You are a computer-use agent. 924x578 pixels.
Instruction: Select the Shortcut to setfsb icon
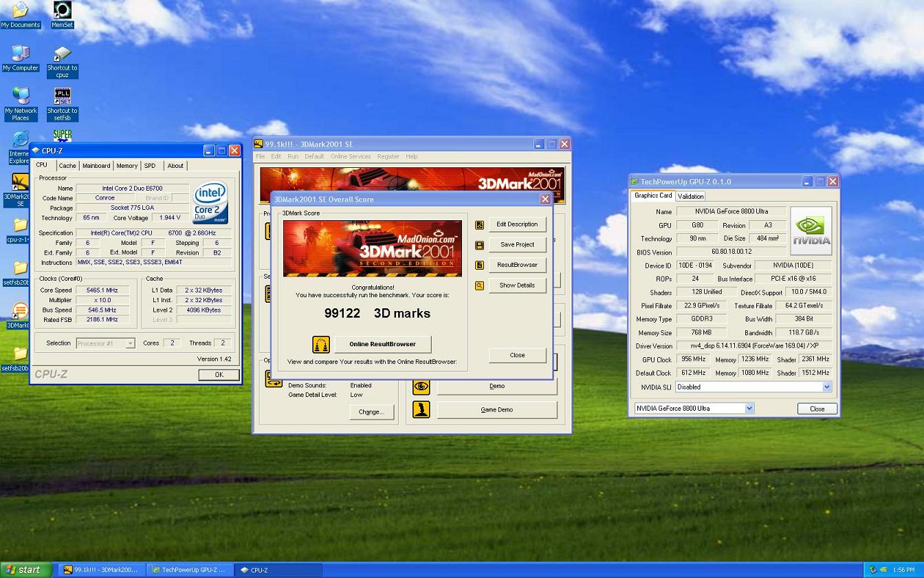[62, 104]
